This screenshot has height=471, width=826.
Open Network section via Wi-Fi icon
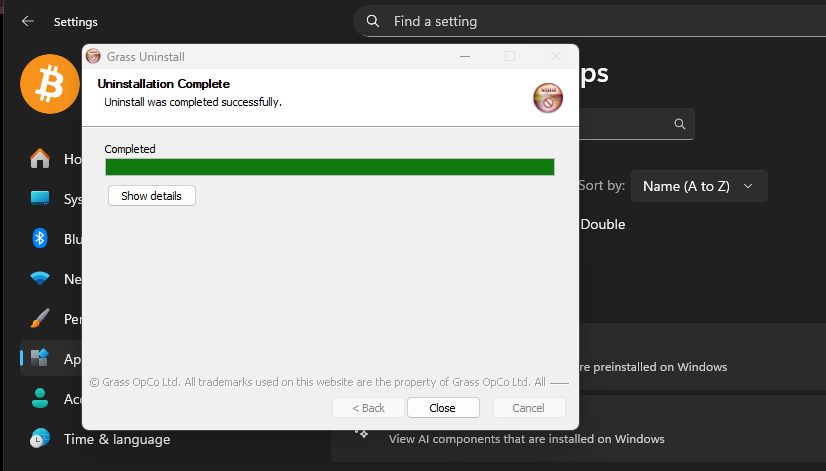click(x=40, y=279)
